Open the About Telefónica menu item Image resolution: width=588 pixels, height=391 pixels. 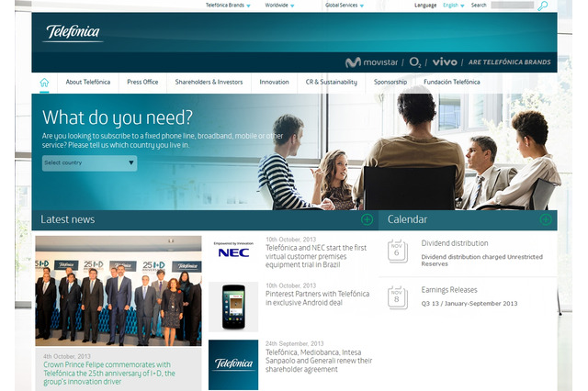click(x=88, y=82)
